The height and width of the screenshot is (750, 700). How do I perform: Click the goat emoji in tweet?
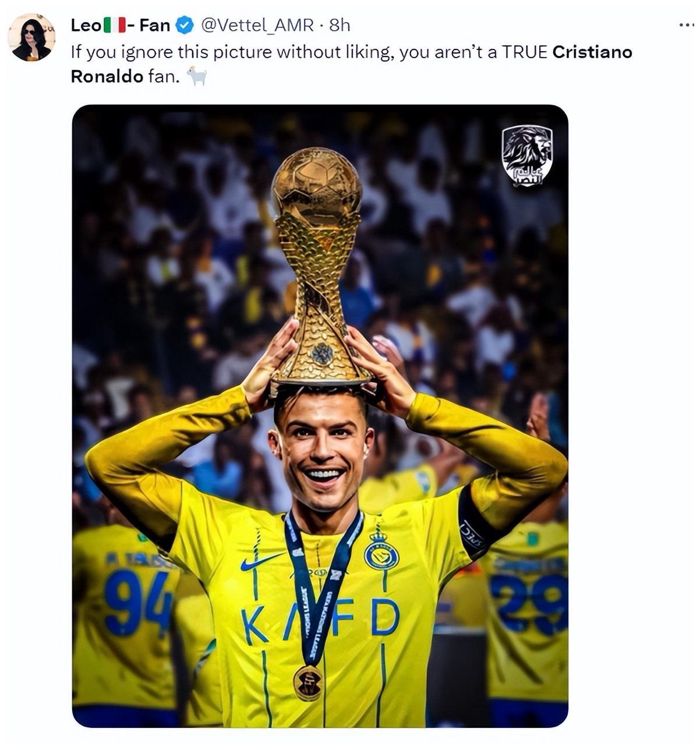(x=197, y=76)
